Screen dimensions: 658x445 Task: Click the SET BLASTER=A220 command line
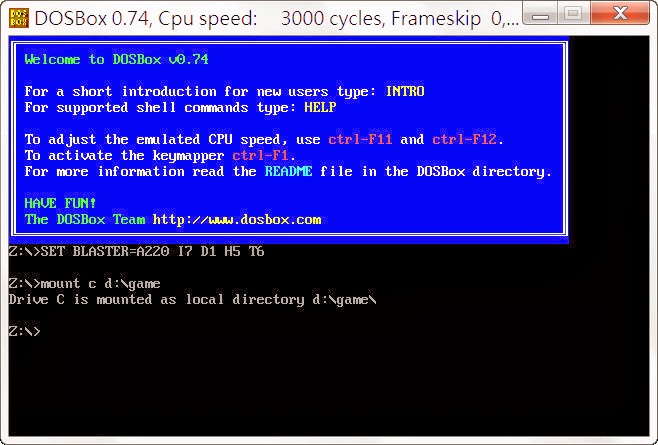(x=136, y=251)
